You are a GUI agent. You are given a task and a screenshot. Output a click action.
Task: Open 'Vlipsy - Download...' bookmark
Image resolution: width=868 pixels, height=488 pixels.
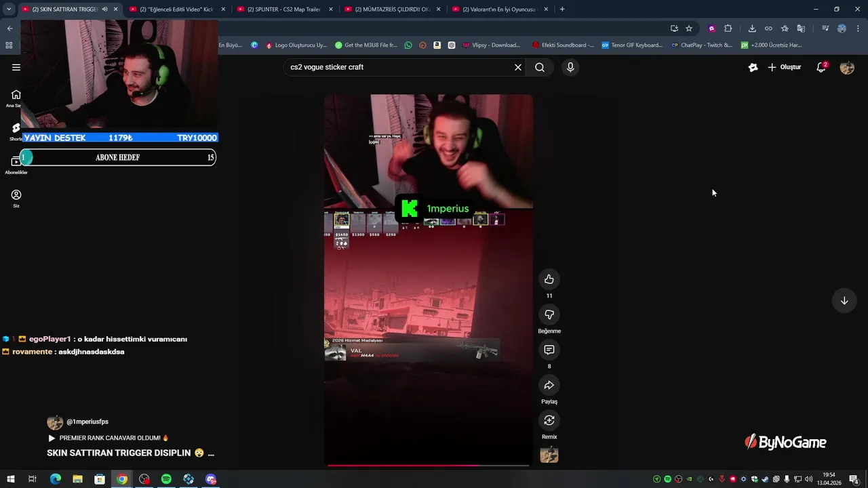point(492,45)
